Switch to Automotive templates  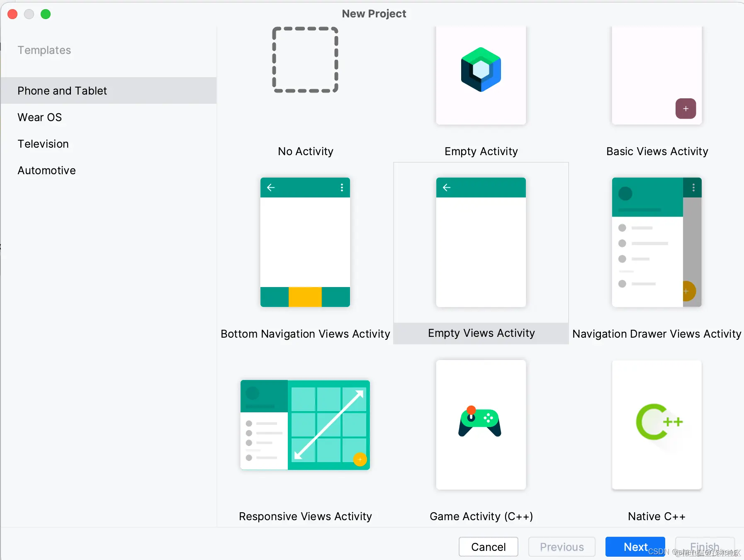point(109,170)
